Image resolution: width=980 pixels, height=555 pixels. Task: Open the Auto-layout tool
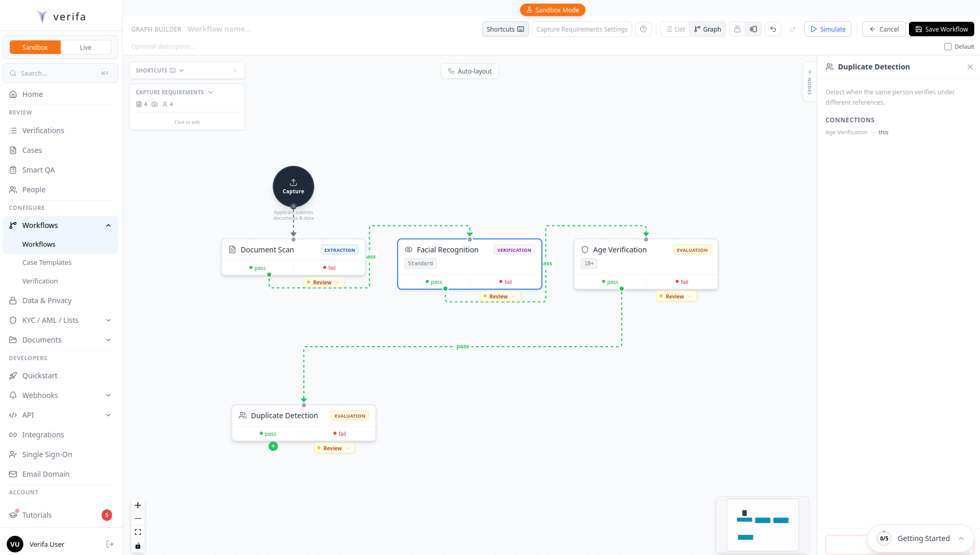[x=469, y=71]
